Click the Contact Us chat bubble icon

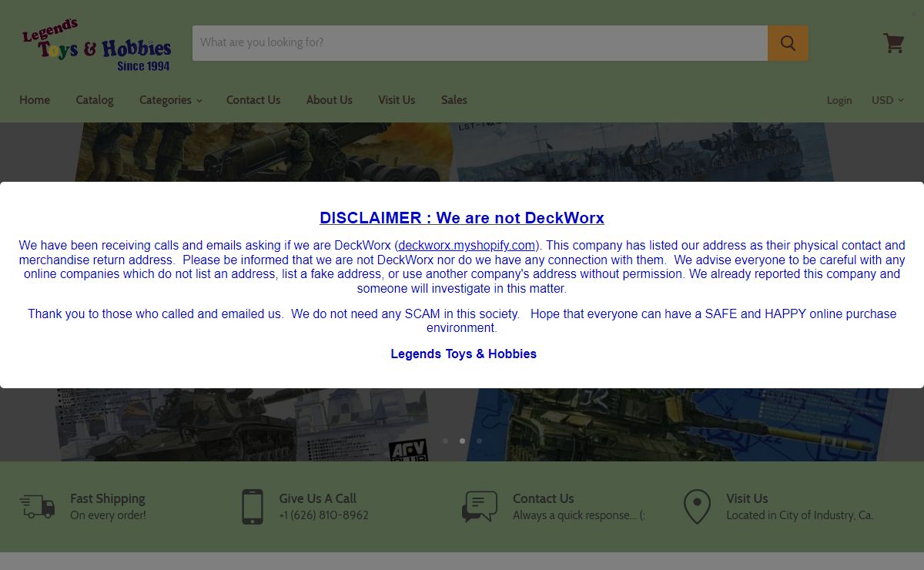coord(480,506)
